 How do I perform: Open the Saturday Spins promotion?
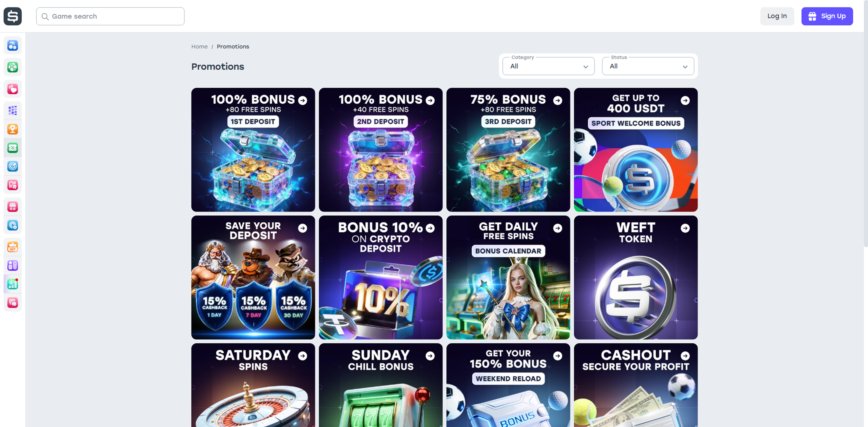coord(253,385)
